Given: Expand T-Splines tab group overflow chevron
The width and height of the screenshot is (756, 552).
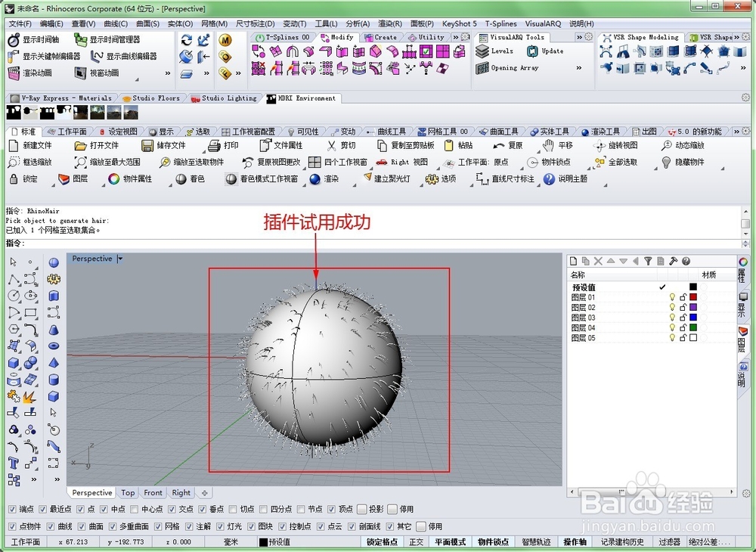Looking at the screenshot, I should click(x=456, y=37).
